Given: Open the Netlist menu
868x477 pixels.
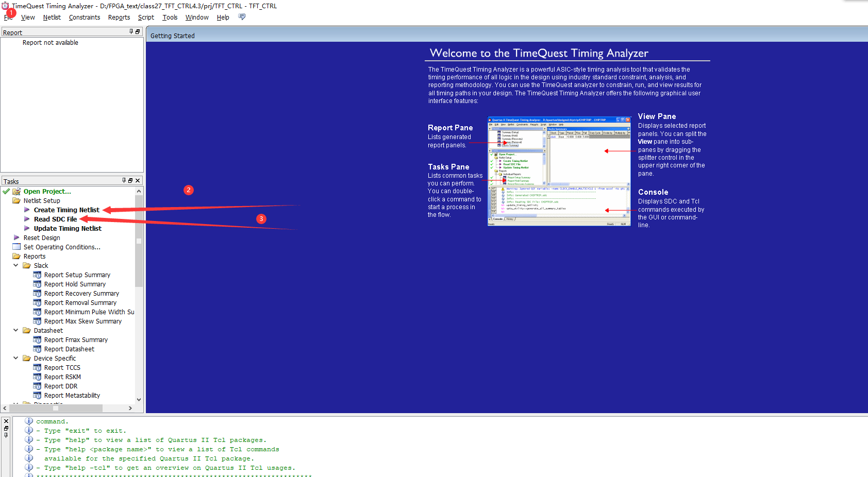Looking at the screenshot, I should [x=52, y=18].
